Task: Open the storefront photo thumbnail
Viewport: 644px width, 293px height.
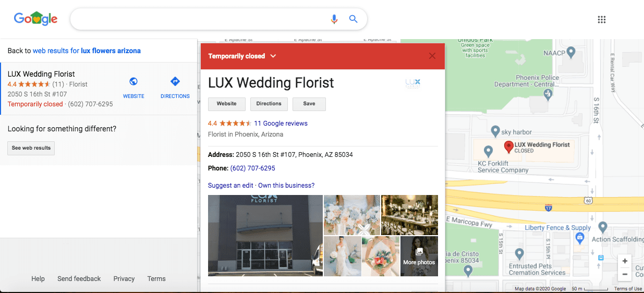Action: point(265,236)
